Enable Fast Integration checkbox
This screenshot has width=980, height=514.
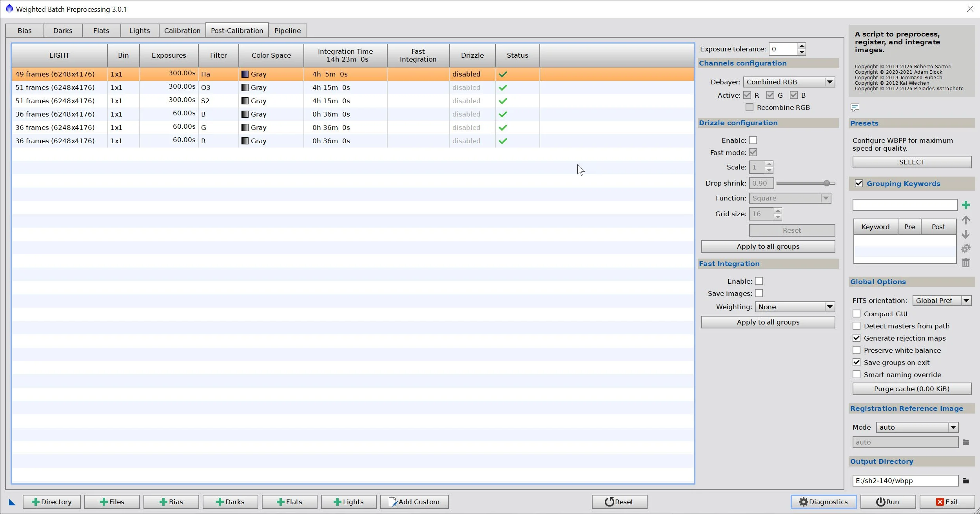coord(759,281)
